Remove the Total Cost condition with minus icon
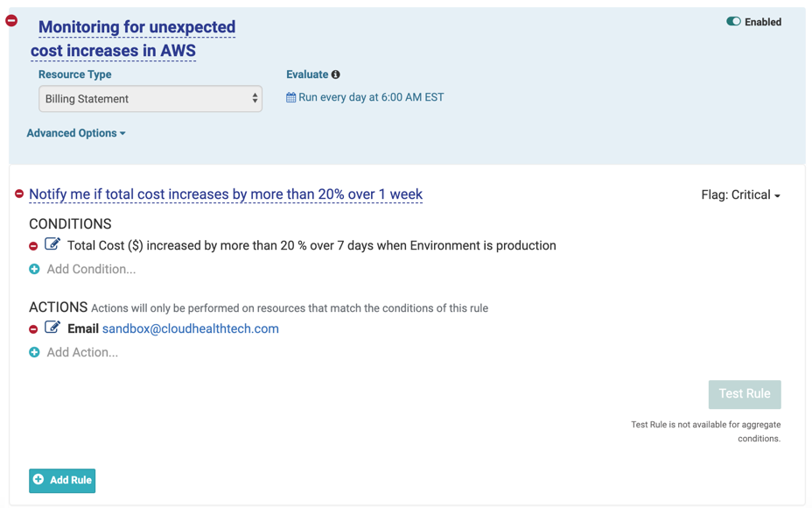 click(34, 246)
